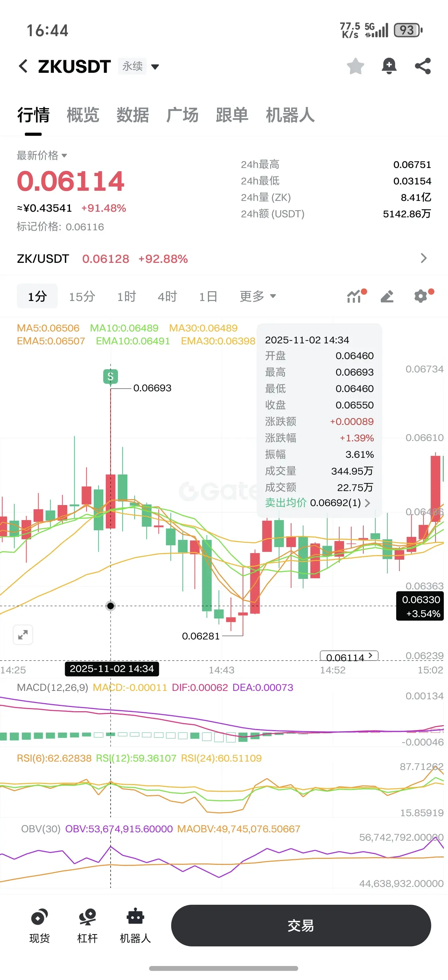The image size is (448, 980).
Task: Tap the back arrow next to ZKUSDT
Action: [23, 66]
